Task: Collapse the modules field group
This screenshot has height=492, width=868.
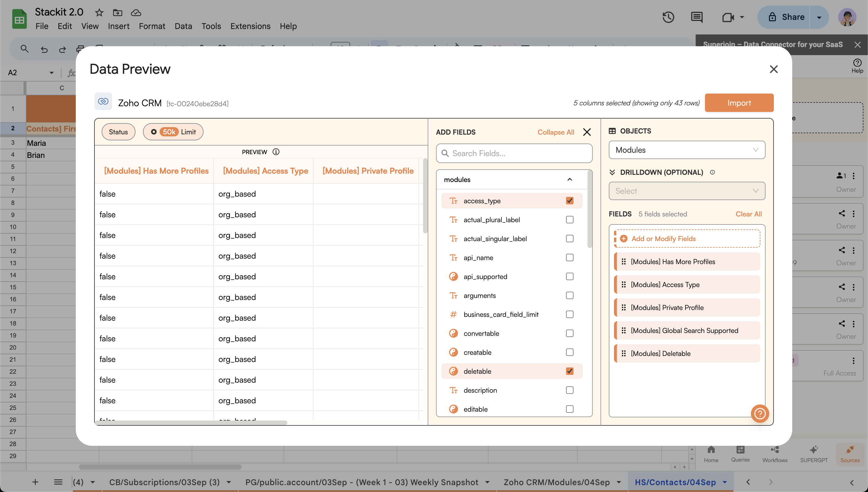Action: click(570, 179)
